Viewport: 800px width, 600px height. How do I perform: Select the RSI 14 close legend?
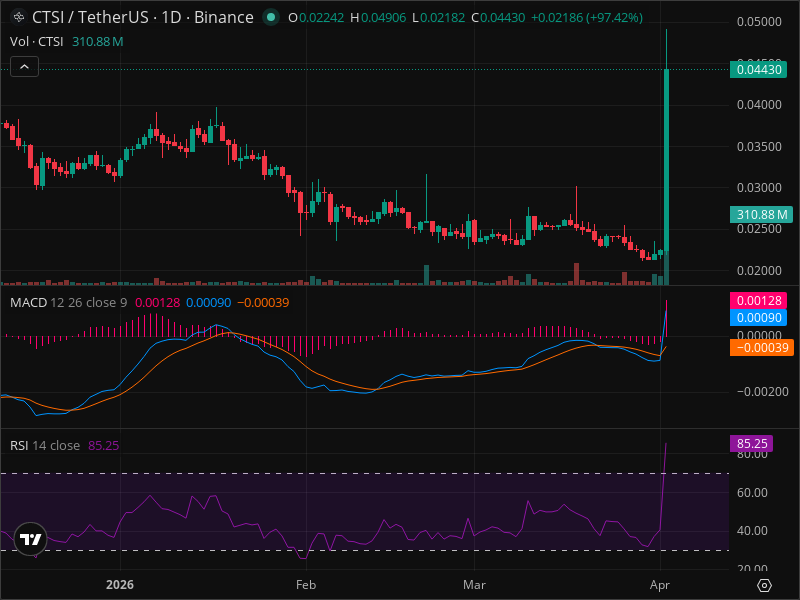(45, 445)
